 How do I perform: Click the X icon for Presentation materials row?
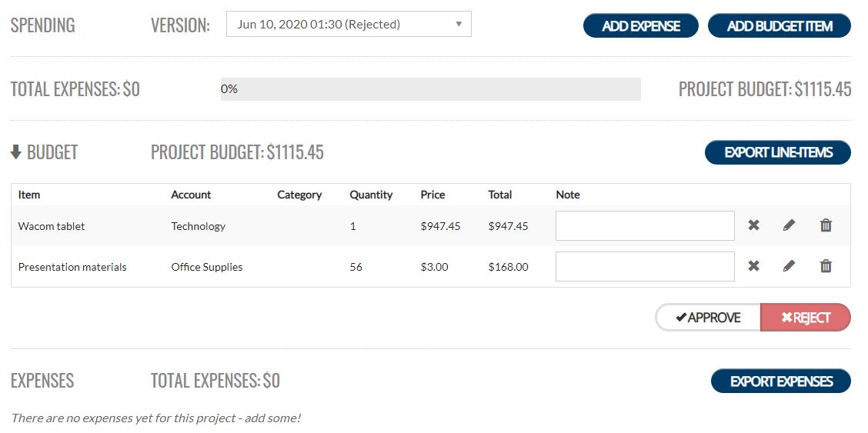[753, 266]
